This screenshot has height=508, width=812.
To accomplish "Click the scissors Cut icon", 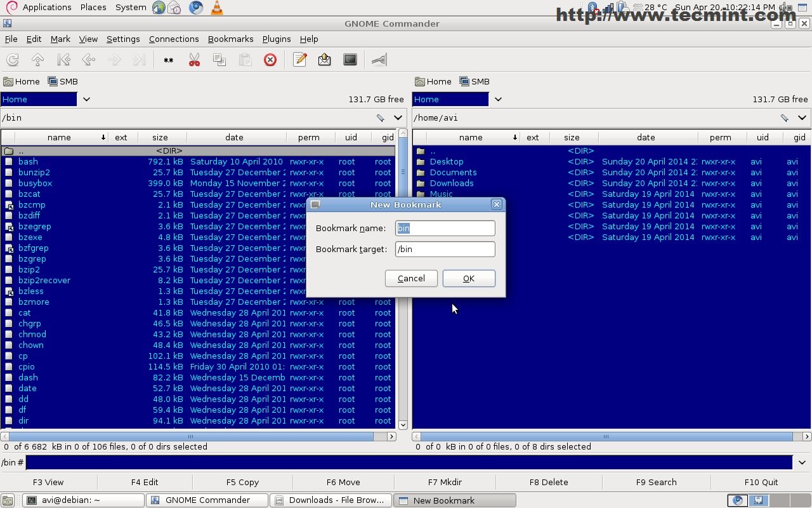I will click(194, 60).
